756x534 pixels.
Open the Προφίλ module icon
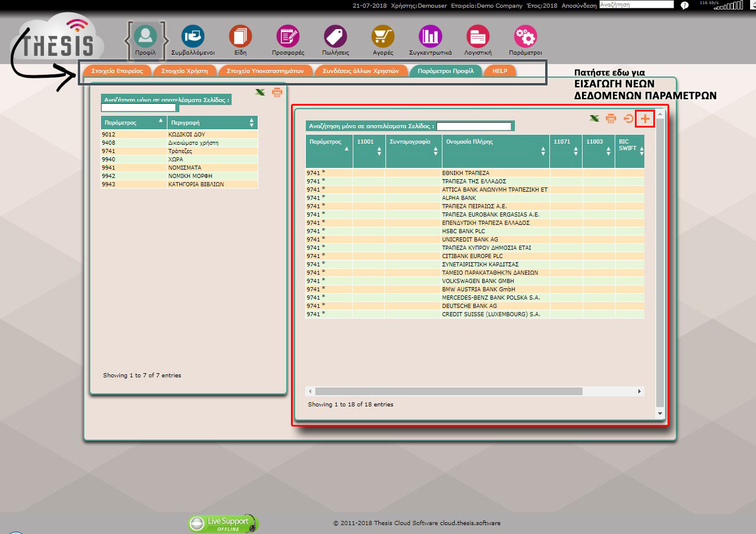click(145, 36)
